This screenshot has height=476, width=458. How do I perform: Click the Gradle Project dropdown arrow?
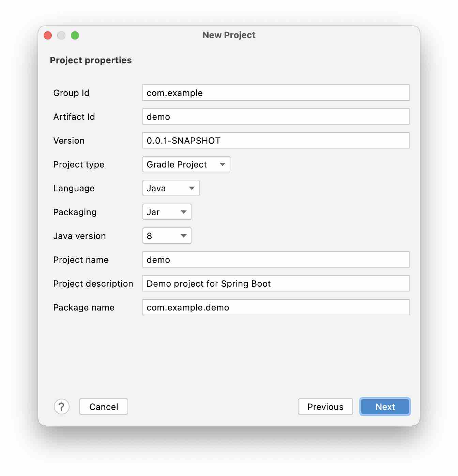click(x=223, y=164)
